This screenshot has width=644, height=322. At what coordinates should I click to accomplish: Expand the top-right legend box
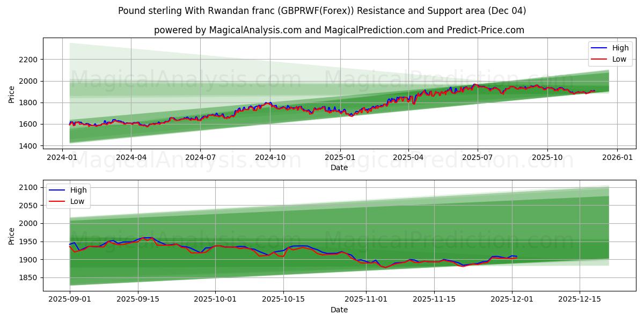[x=609, y=53]
